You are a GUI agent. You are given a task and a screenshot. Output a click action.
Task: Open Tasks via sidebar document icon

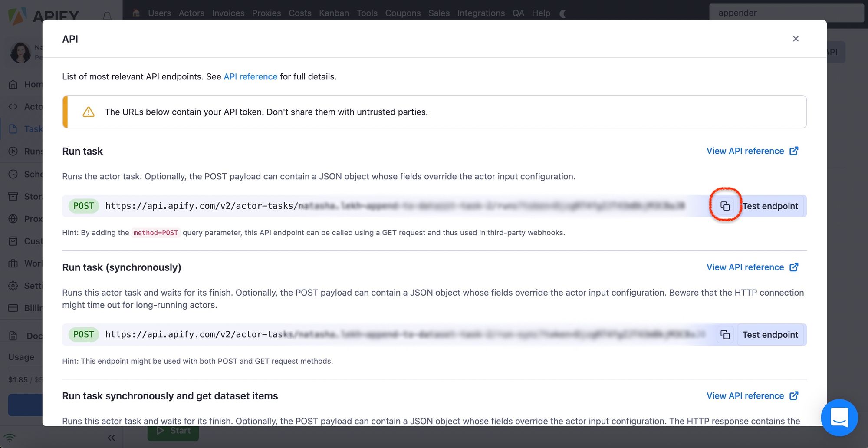point(13,129)
